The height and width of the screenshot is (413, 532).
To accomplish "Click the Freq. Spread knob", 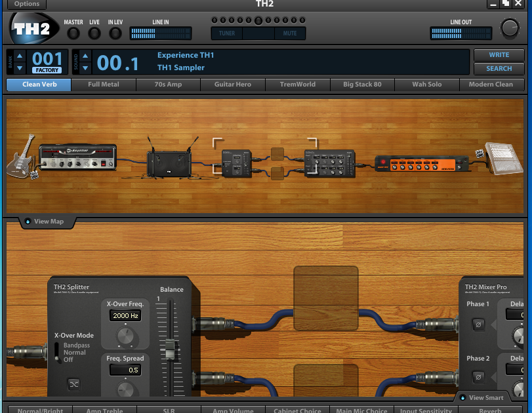I will pos(125,389).
